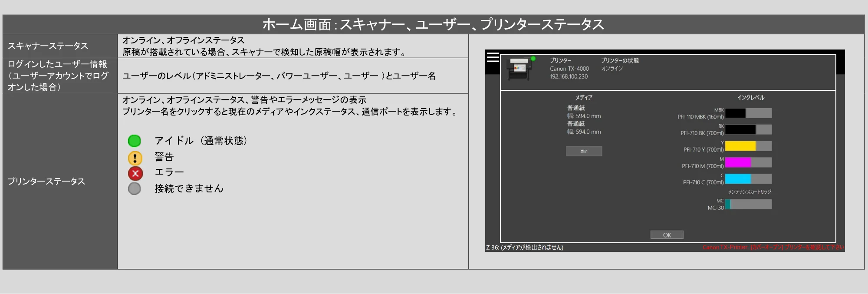
Task: Select the yellow ink level bar
Action: pos(748,146)
